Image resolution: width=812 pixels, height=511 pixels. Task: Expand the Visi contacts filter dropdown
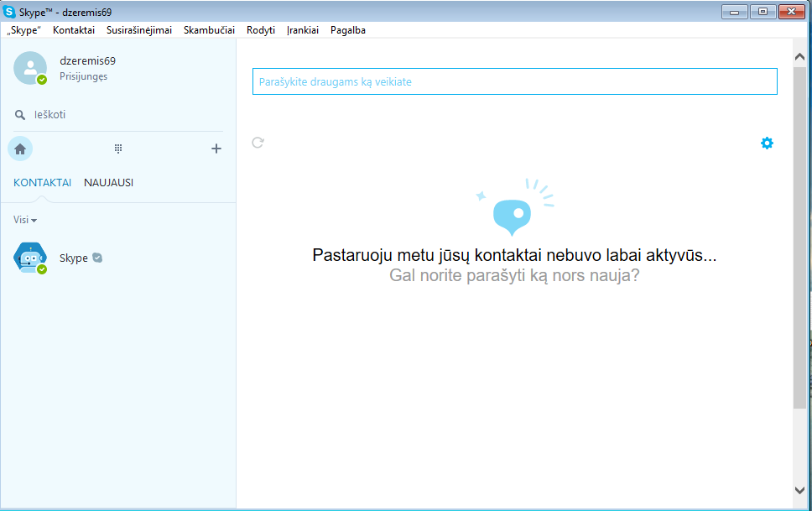(x=25, y=220)
